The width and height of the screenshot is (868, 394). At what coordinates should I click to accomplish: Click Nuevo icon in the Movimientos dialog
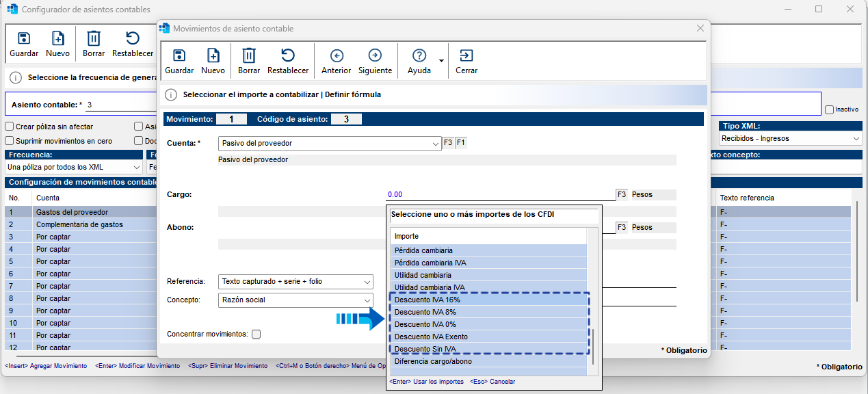coord(213,56)
